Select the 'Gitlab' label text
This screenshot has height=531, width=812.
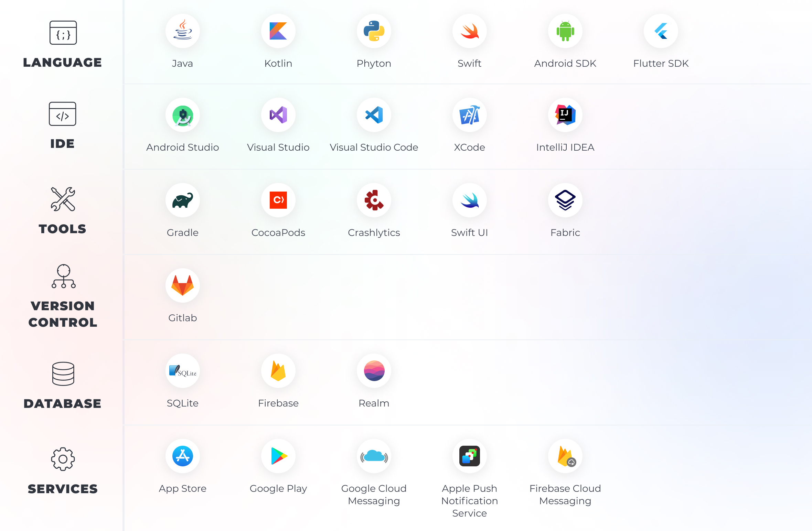coord(183,318)
